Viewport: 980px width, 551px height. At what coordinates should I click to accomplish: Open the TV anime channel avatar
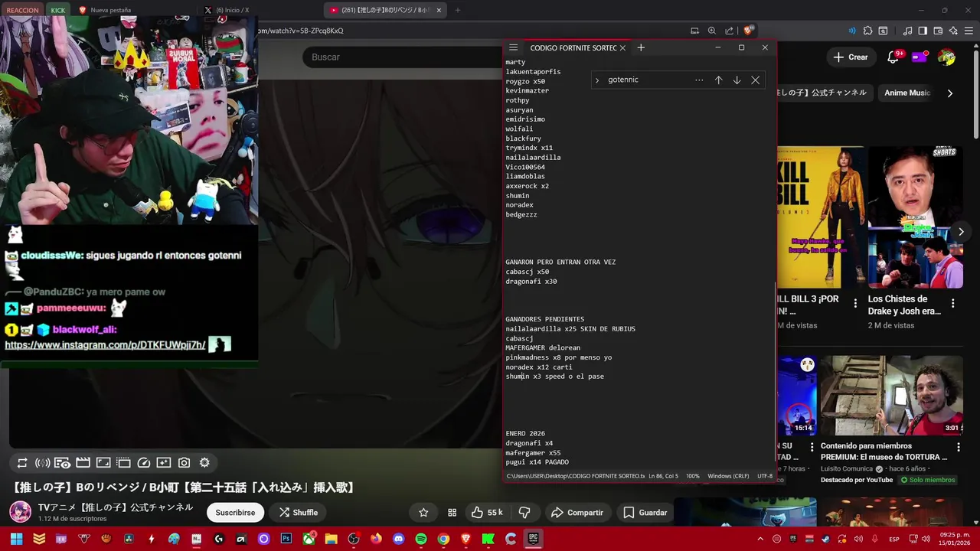(x=20, y=512)
